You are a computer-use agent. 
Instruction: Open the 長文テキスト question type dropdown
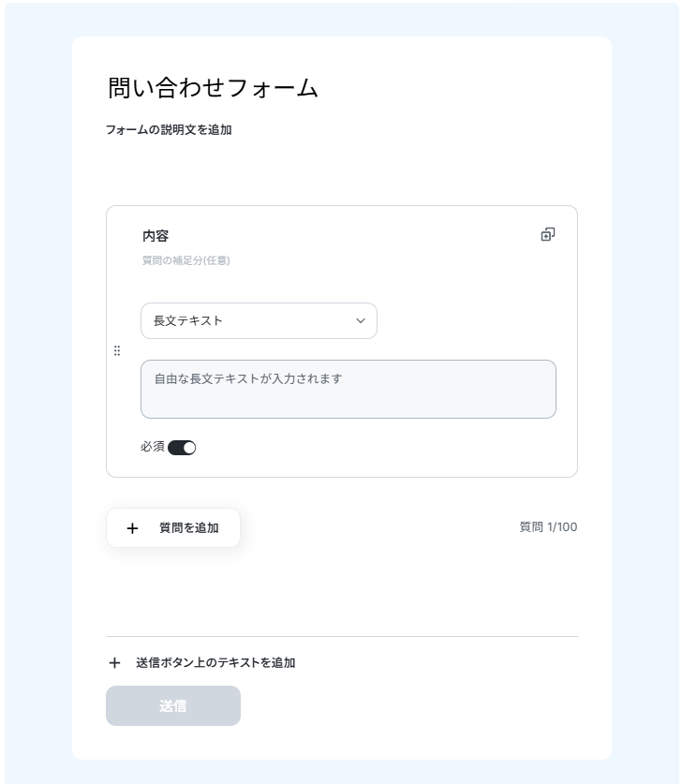pyautogui.click(x=259, y=321)
